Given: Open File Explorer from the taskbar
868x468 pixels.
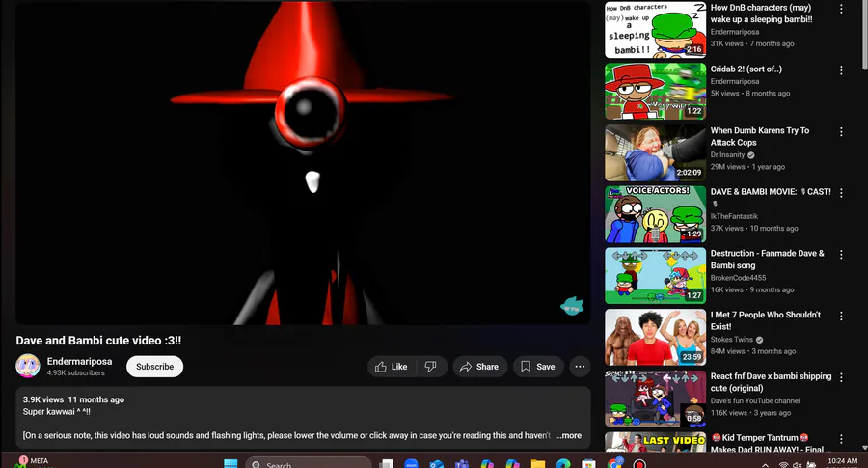Looking at the screenshot, I should (537, 464).
